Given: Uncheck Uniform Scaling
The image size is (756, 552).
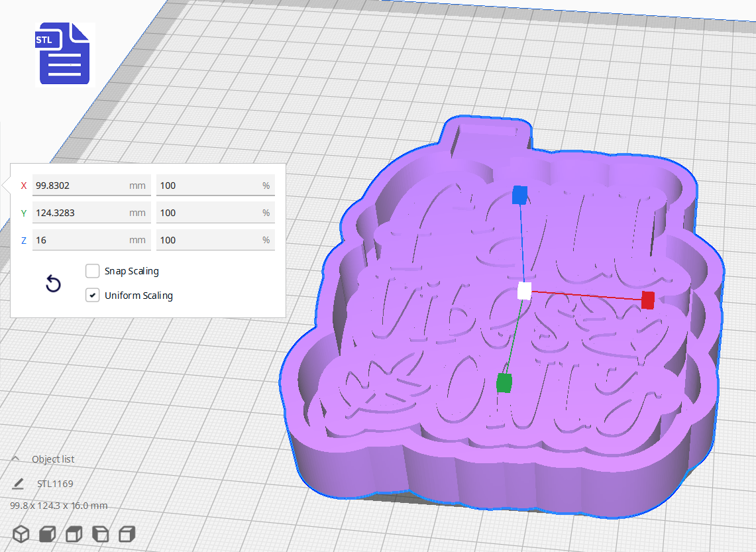Looking at the screenshot, I should pos(92,295).
